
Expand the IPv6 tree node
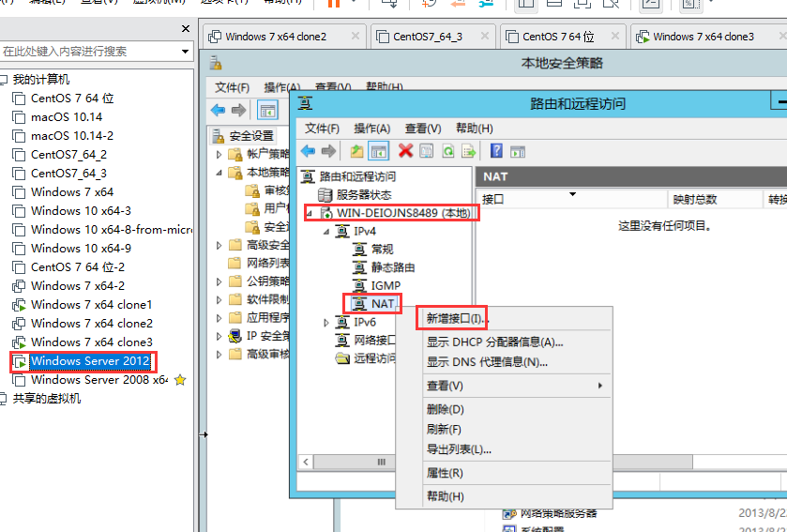point(326,322)
